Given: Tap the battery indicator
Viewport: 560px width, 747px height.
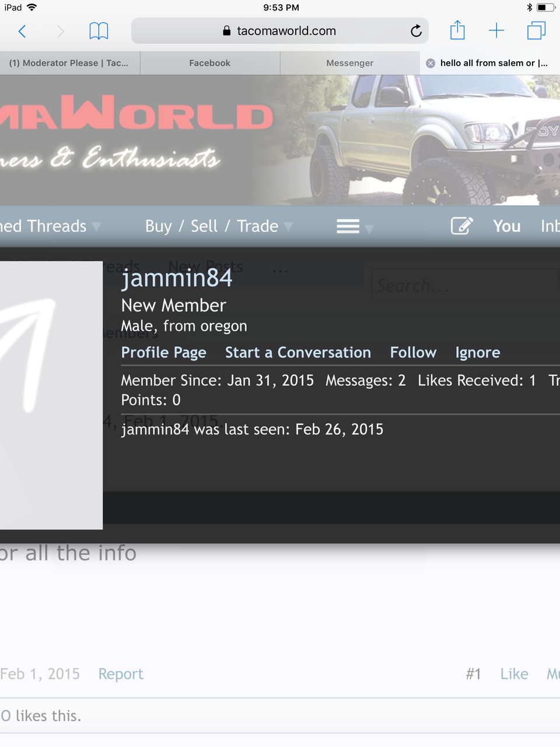Looking at the screenshot, I should pyautogui.click(x=545, y=8).
